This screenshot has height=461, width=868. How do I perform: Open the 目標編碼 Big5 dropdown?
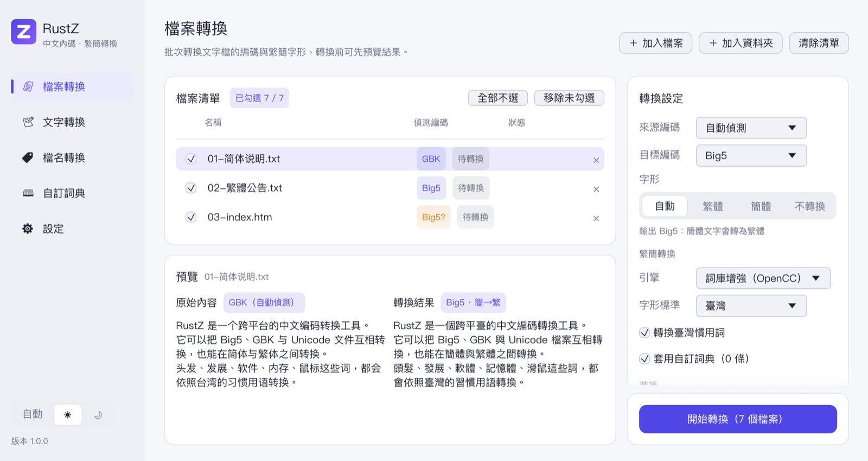coord(751,155)
